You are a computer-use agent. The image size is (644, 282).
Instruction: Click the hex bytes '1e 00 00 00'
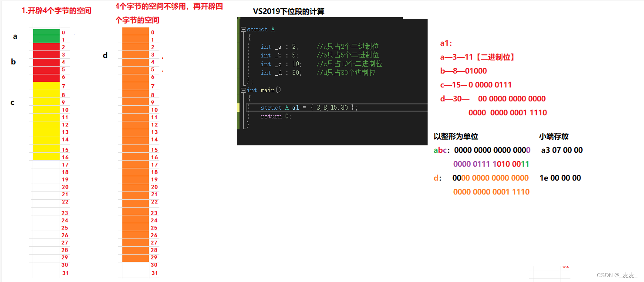click(x=560, y=178)
